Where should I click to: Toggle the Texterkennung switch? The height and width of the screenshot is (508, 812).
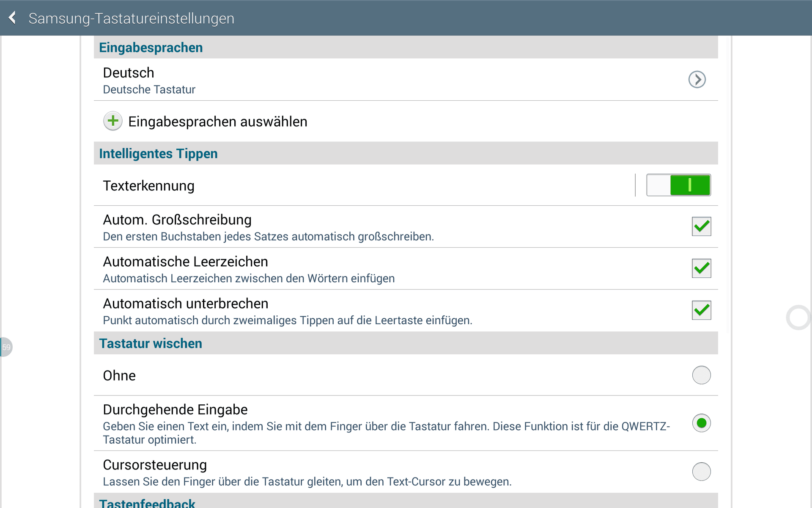(678, 185)
